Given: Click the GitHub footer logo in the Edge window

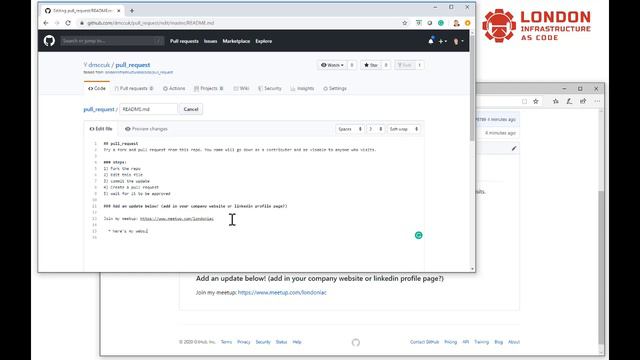Looking at the screenshot, I should (356, 342).
